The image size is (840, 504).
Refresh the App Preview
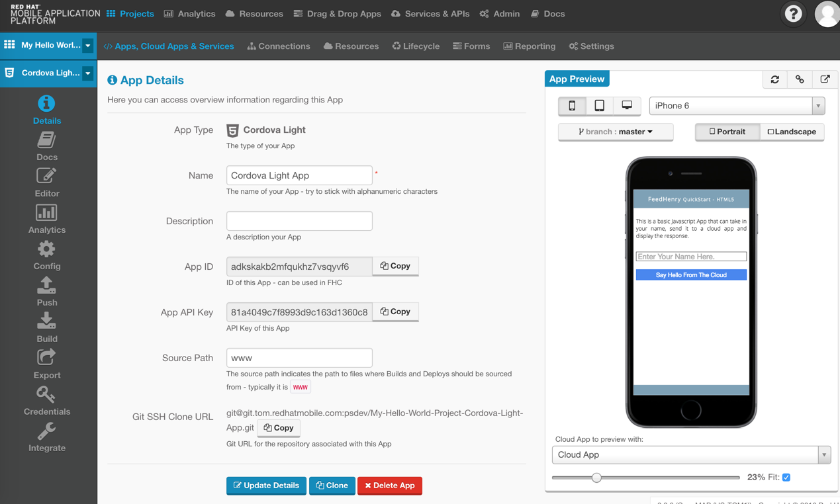click(x=775, y=79)
